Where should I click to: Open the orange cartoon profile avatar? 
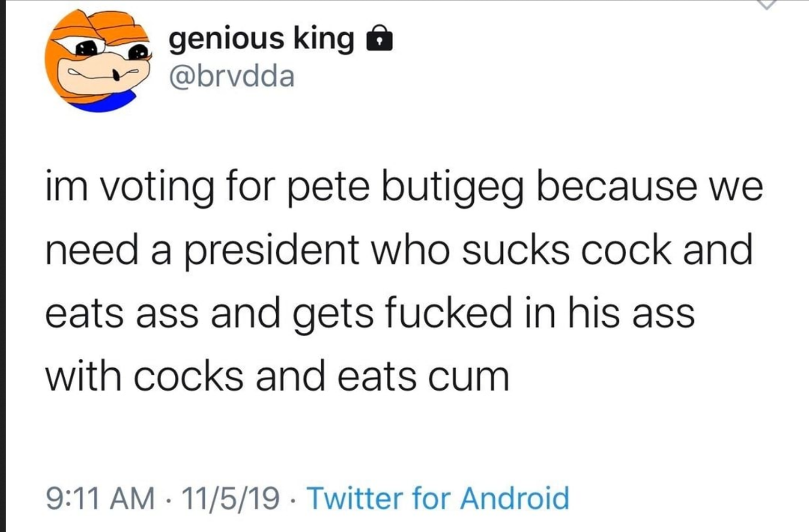click(98, 61)
